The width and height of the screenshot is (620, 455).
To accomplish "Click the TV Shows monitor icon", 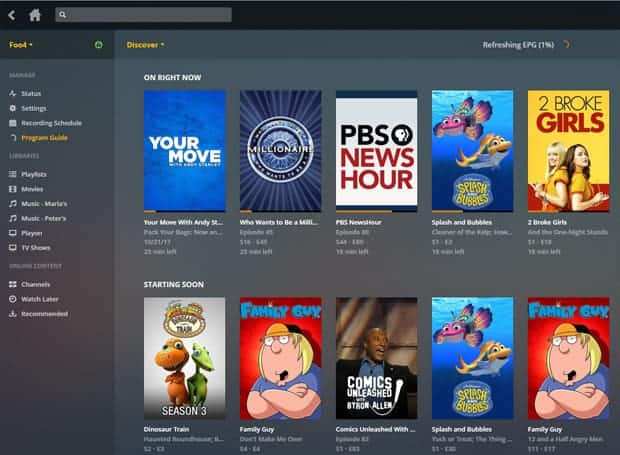I will 13,247.
